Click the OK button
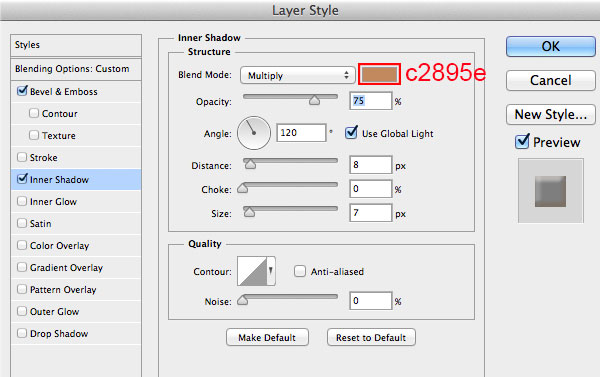The width and height of the screenshot is (600, 377). (x=551, y=46)
